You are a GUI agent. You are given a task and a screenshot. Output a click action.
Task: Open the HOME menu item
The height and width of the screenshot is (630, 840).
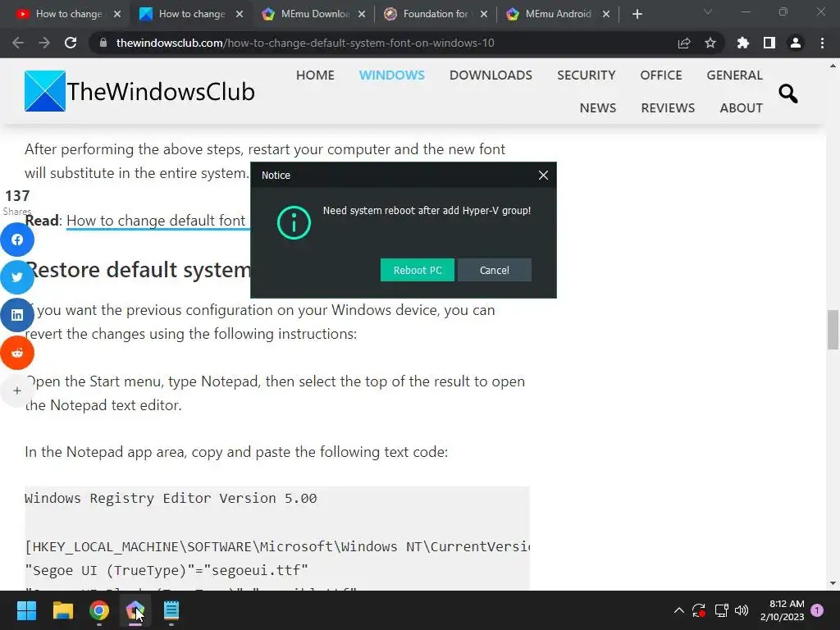315,75
